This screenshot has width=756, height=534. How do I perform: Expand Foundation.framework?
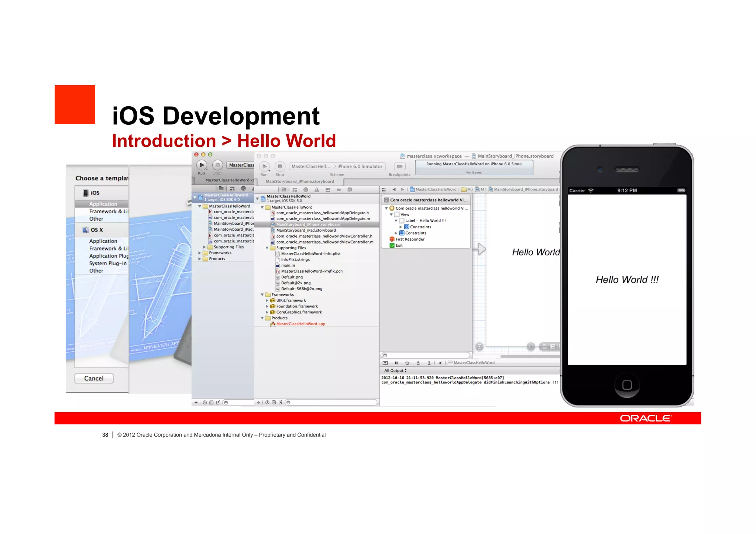267,307
